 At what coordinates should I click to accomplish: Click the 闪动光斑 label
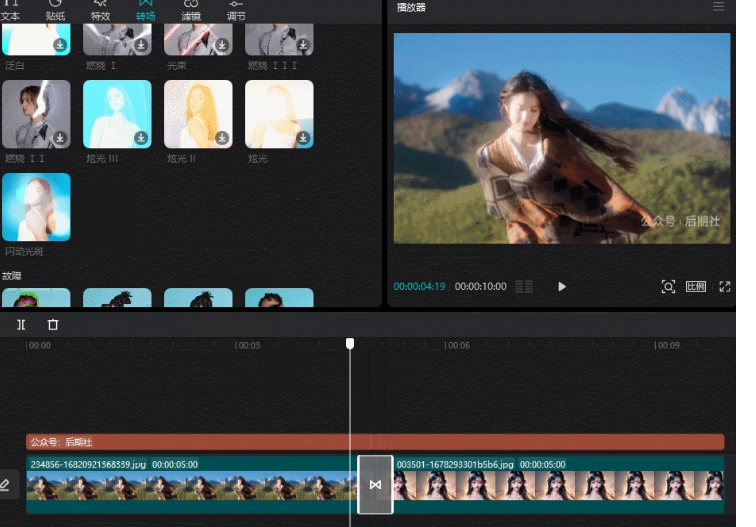tap(24, 252)
